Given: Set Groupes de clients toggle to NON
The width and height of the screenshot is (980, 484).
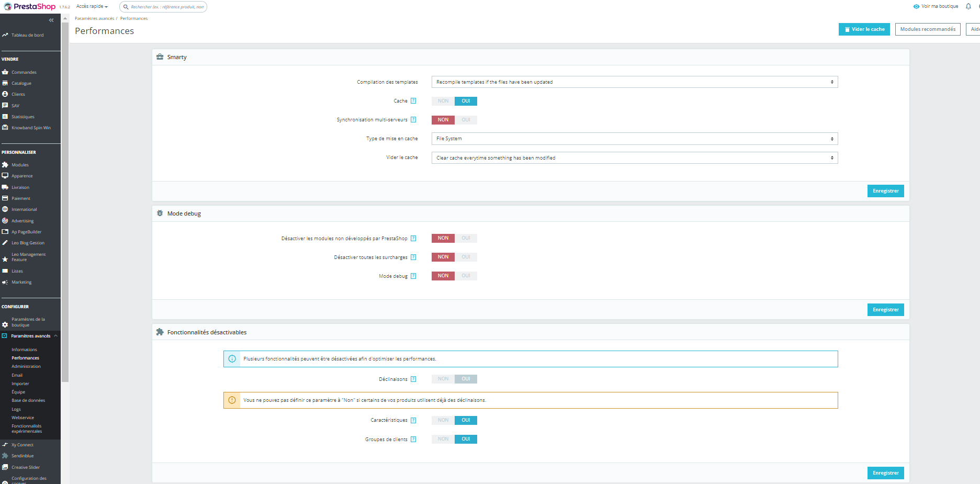Looking at the screenshot, I should (x=443, y=439).
